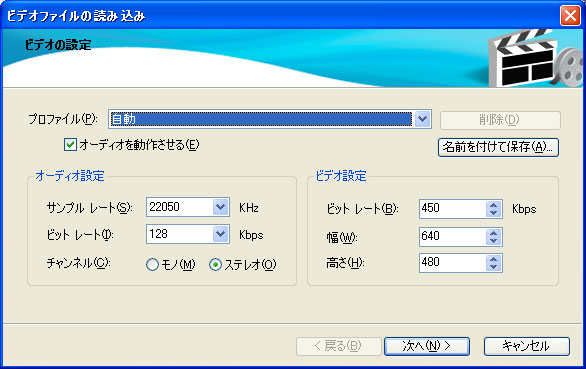Image resolution: width=586 pixels, height=369 pixels.
Task: Decrease 幅 width with down spinner
Action: (494, 241)
